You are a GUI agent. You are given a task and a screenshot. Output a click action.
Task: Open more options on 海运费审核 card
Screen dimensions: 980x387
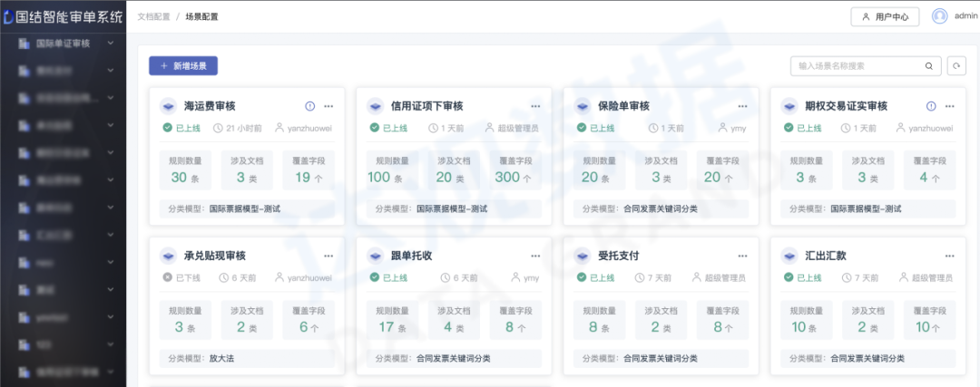[x=328, y=106]
